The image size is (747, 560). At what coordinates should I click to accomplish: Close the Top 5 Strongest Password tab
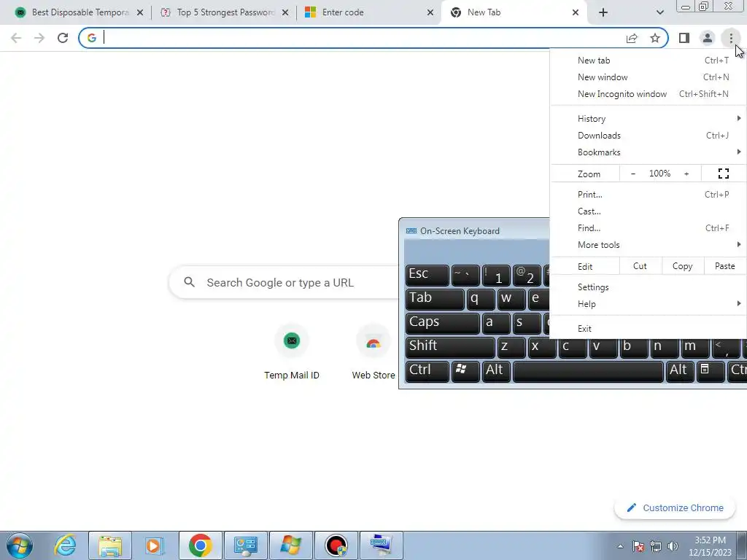click(x=285, y=13)
